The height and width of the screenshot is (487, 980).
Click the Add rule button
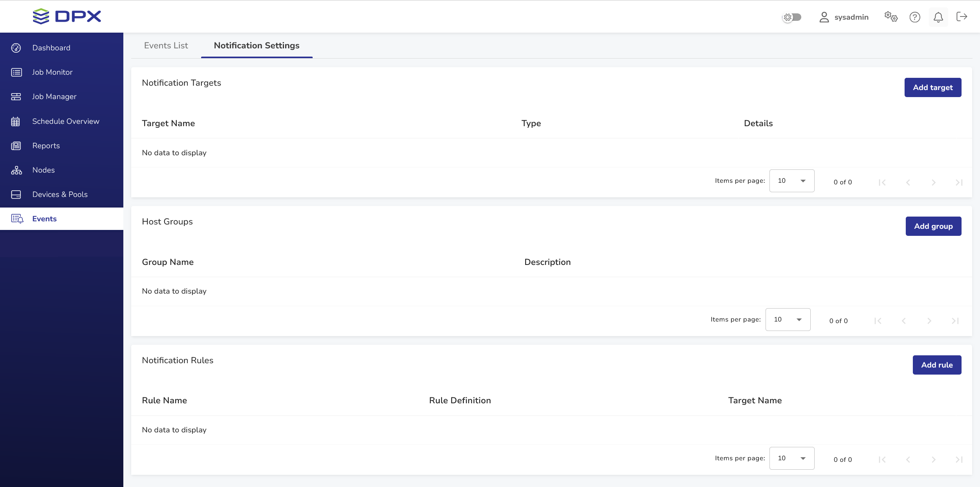[x=936, y=365]
